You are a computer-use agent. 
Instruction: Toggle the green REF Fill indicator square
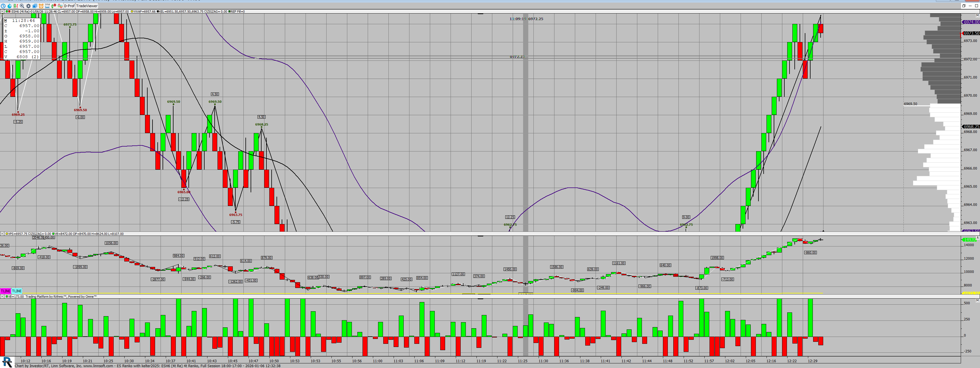tap(230, 12)
